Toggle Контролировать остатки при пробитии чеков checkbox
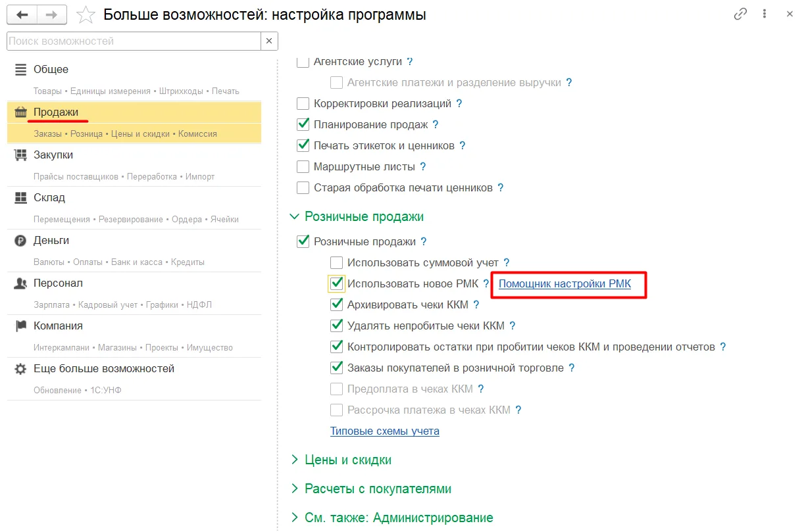This screenshot has width=804, height=532. (337, 347)
